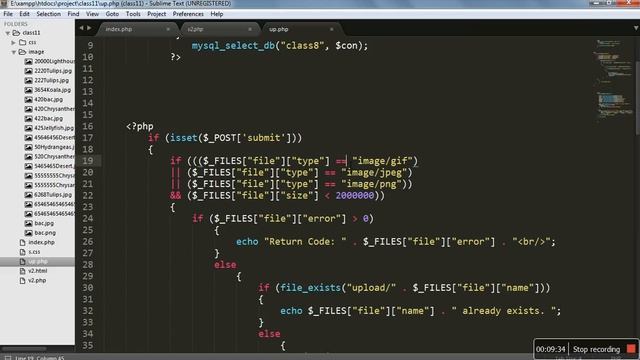Screen dimensions: 640x360
Task: Click the image icon beside bac.jpg
Action: (28, 223)
